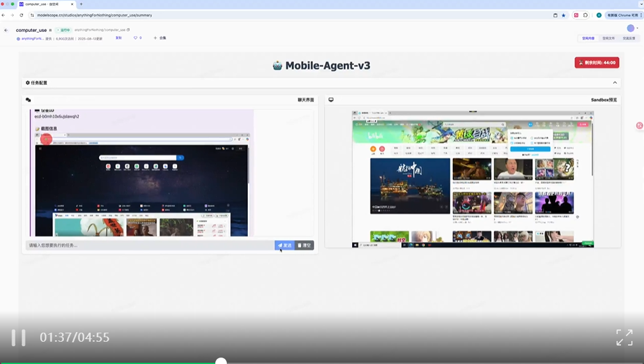
Task: Click the plus 合集 collection button
Action: coord(160,38)
